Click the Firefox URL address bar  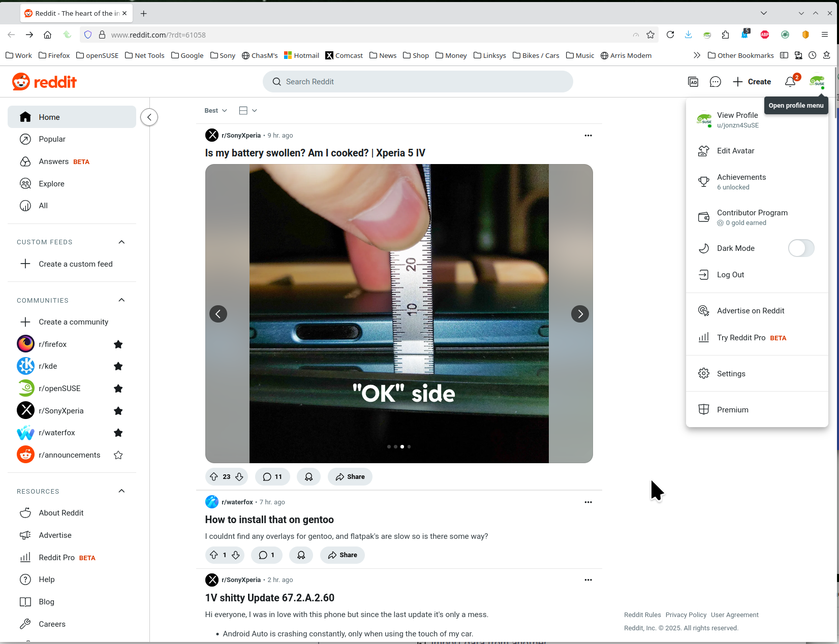(368, 35)
